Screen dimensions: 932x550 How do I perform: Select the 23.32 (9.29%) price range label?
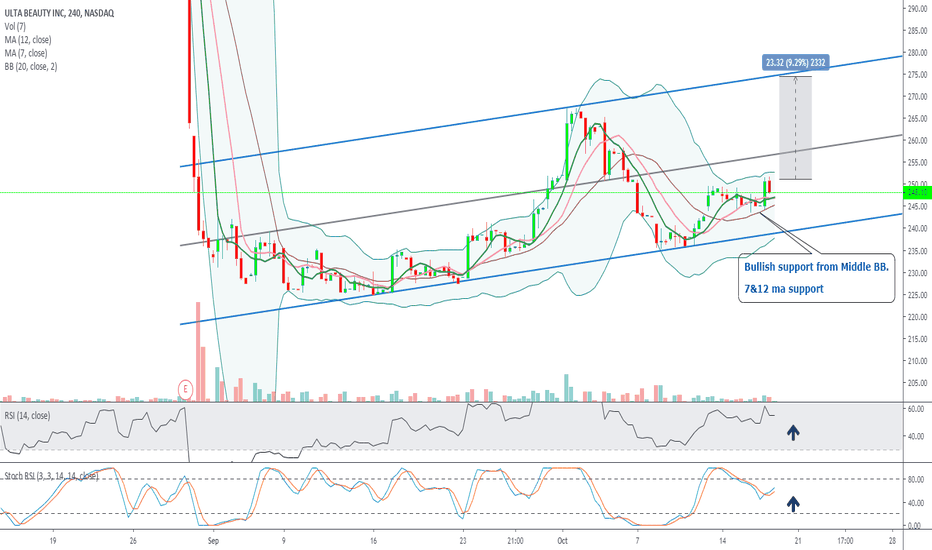[795, 62]
